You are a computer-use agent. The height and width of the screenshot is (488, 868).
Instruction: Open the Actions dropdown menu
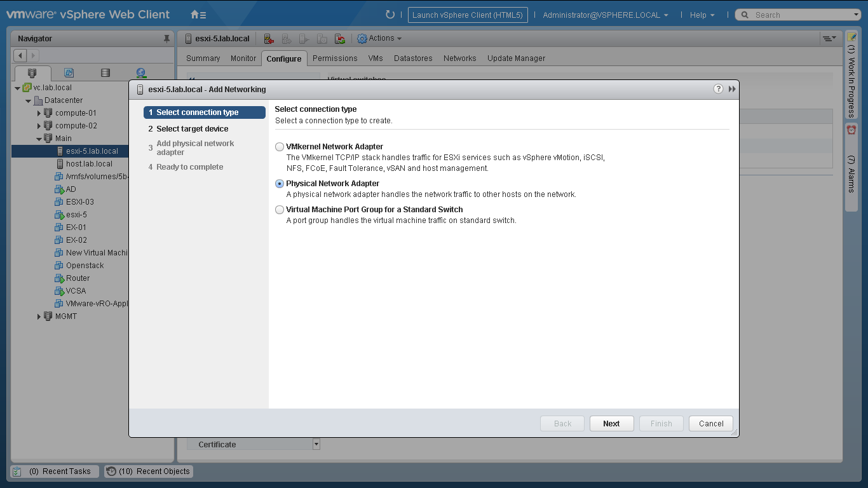pyautogui.click(x=380, y=39)
